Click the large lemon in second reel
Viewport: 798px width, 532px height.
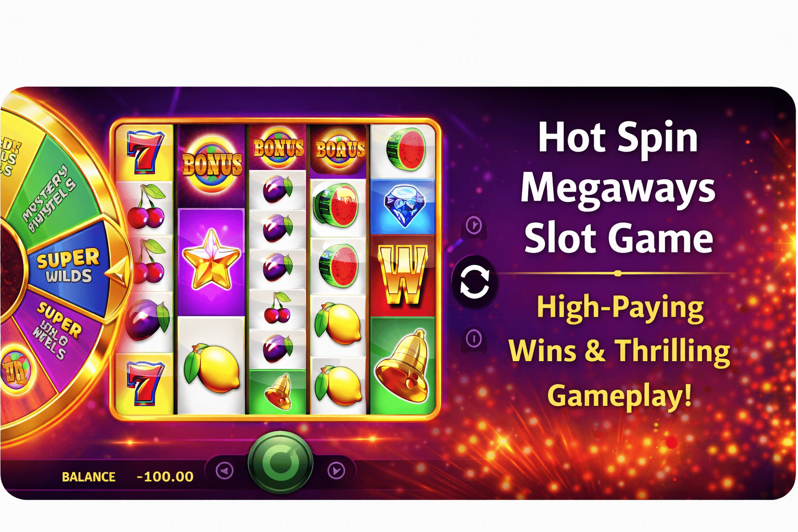coord(211,368)
